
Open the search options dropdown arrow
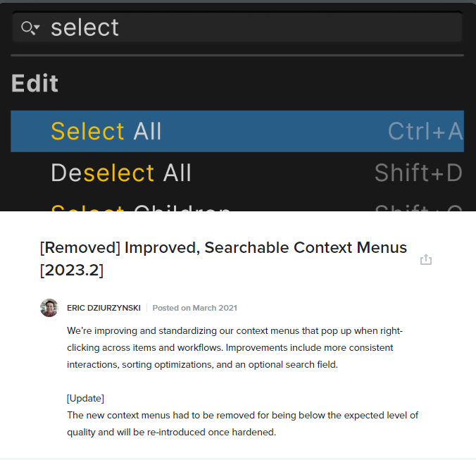[37, 27]
